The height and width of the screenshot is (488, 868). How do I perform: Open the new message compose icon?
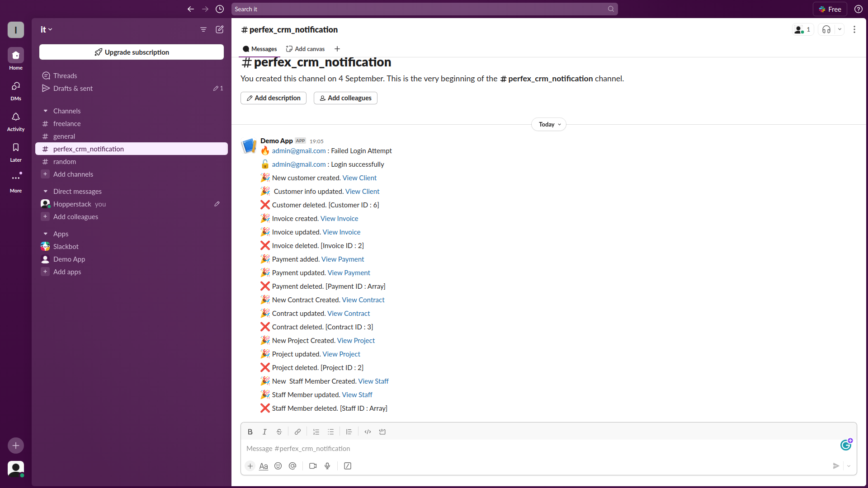220,29
